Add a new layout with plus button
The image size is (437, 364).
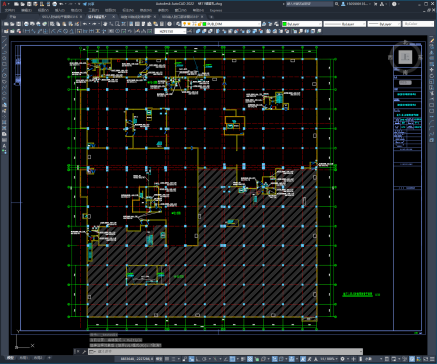click(x=49, y=358)
